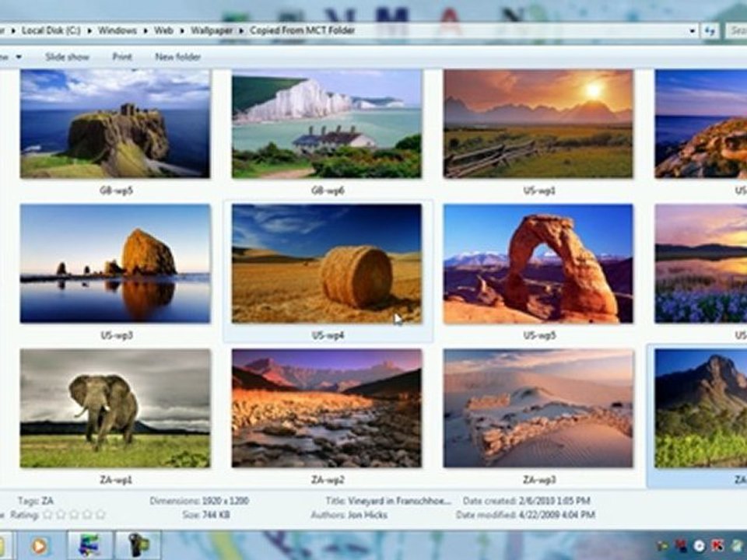Expand the arrow after Web in breadcrumb
Image resolution: width=747 pixels, height=560 pixels.
182,31
